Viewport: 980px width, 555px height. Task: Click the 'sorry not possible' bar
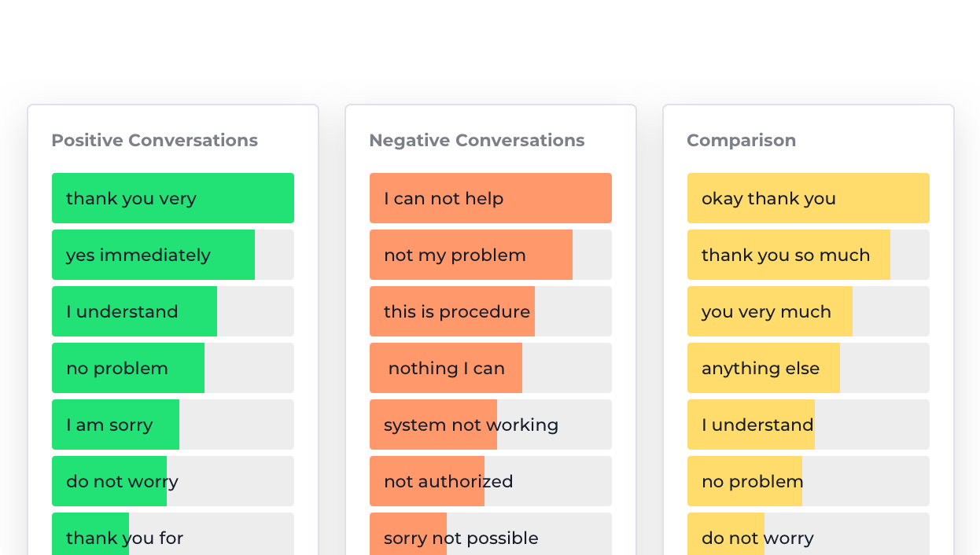pyautogui.click(x=491, y=534)
